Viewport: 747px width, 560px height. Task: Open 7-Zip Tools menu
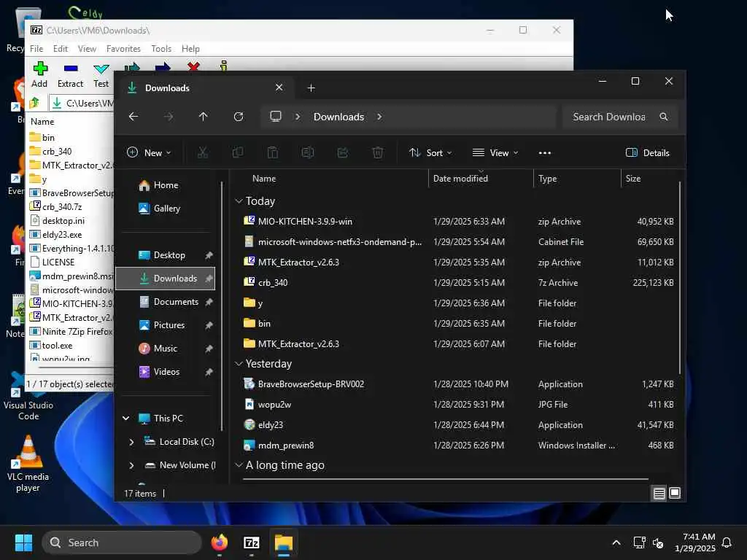161,49
